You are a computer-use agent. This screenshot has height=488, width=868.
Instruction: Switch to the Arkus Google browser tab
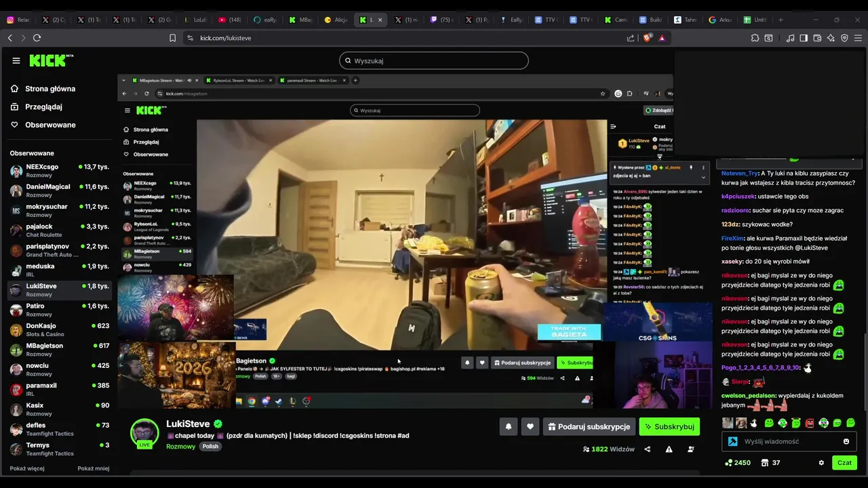coord(720,20)
